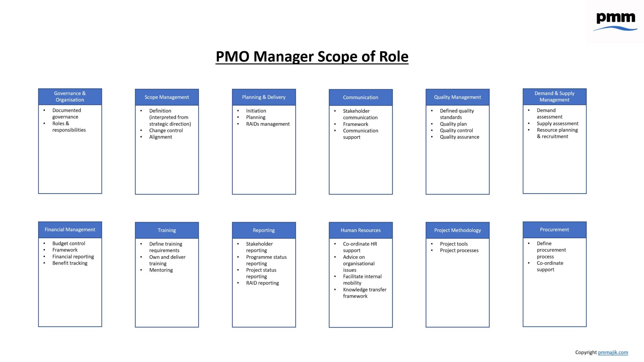The width and height of the screenshot is (644, 362).
Task: Expand the Demand & Supply Management section
Action: click(x=555, y=96)
